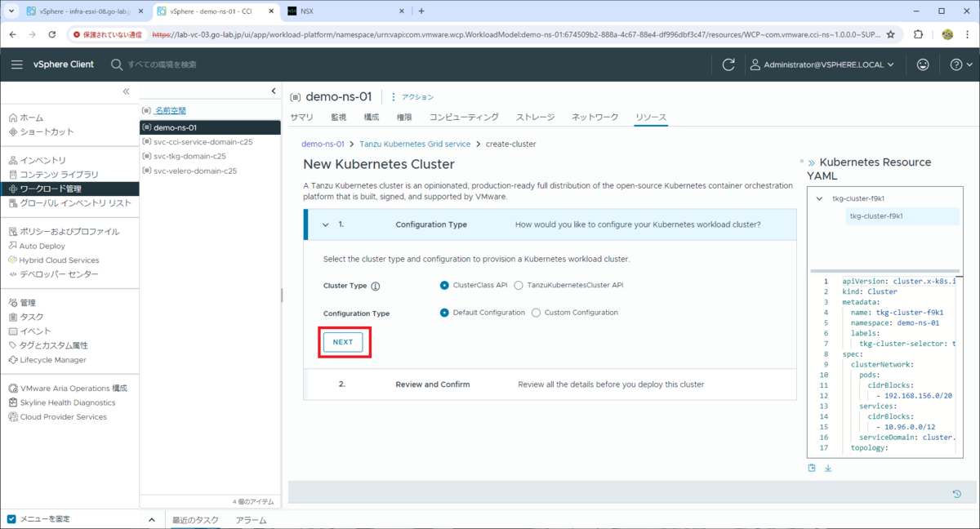Select Custom Configuration option
The height and width of the screenshot is (529, 980).
click(x=536, y=312)
